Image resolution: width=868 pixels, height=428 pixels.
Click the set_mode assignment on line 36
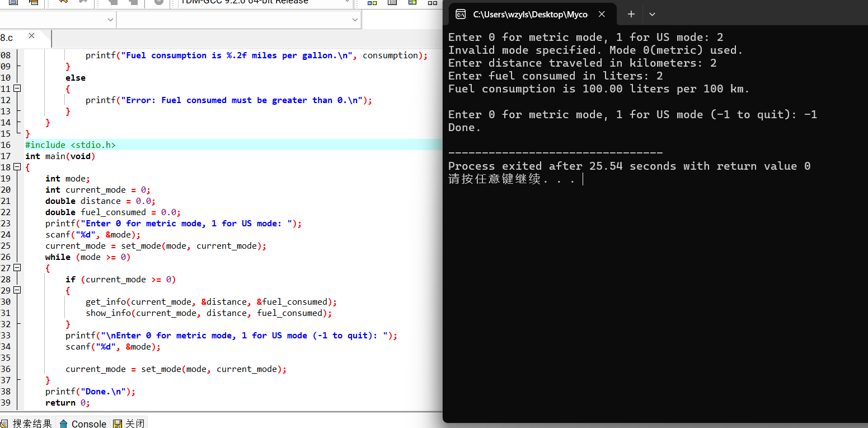[176, 369]
